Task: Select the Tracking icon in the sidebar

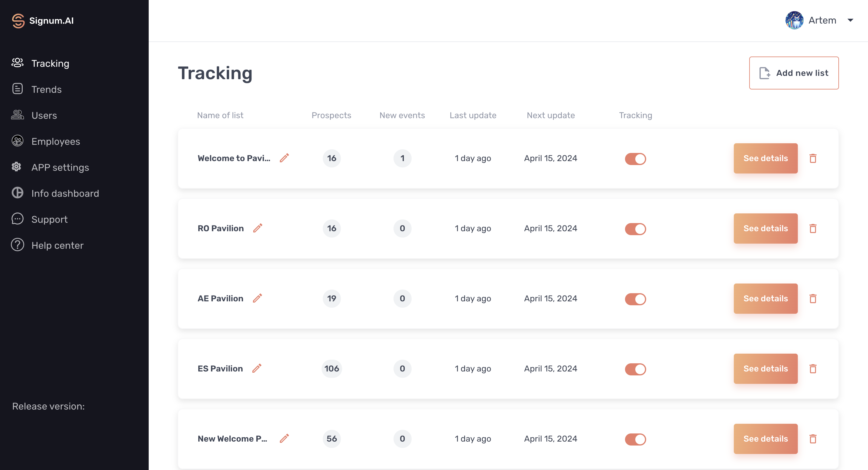Action: 17,63
